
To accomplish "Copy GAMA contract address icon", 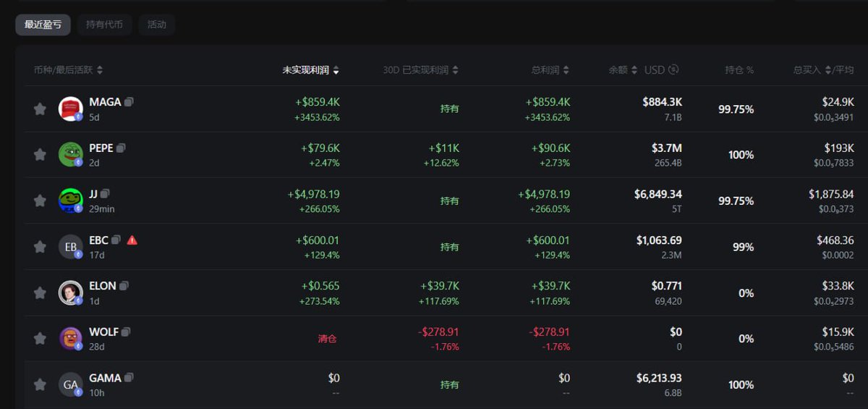I will 129,378.
